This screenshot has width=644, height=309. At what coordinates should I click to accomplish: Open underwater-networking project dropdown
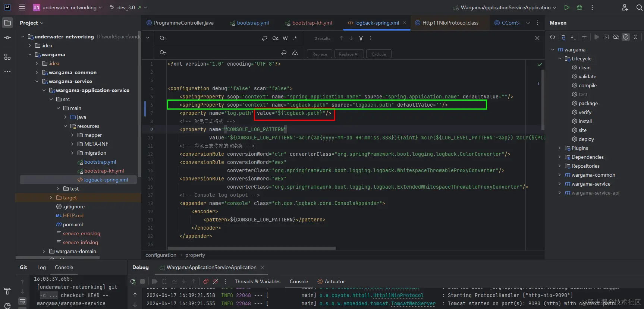[x=67, y=7]
